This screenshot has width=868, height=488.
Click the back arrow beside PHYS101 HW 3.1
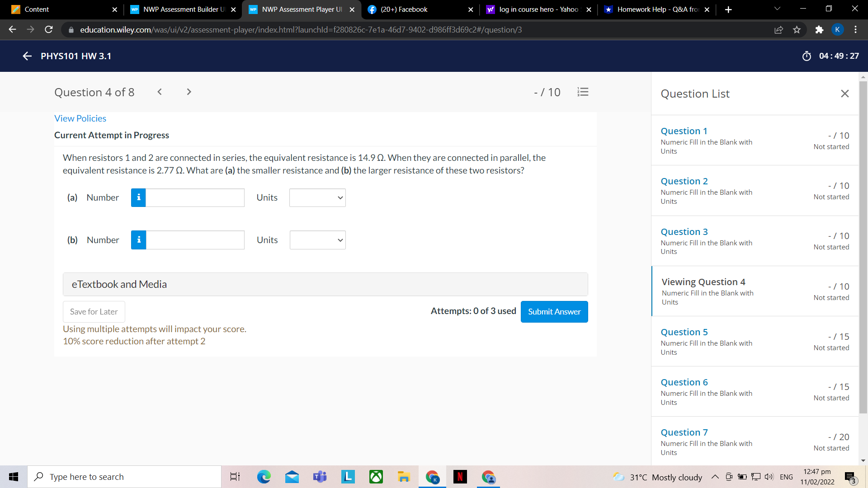27,56
